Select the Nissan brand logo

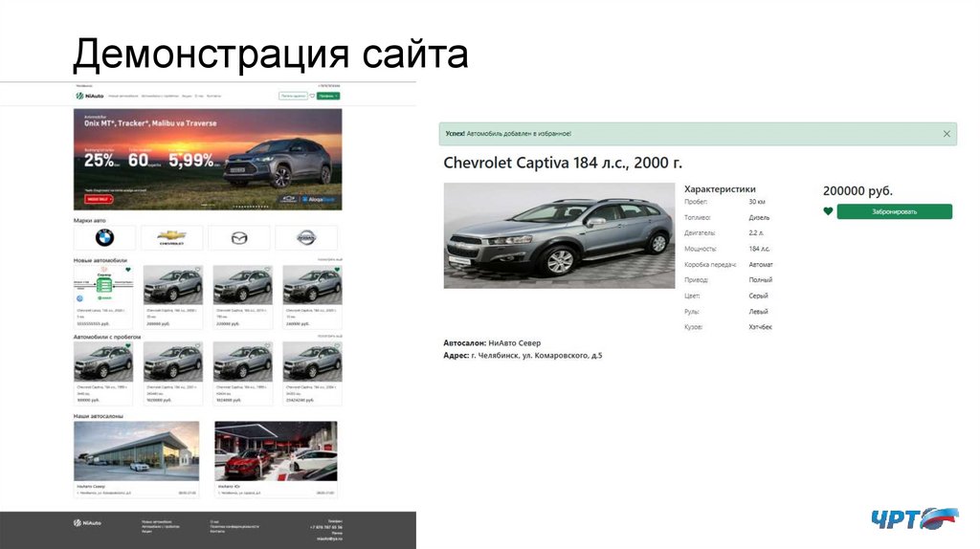point(306,237)
